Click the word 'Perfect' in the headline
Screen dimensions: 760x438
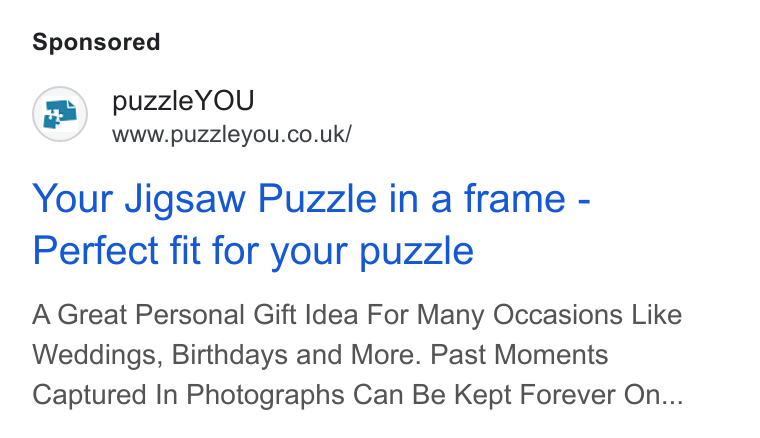(95, 250)
